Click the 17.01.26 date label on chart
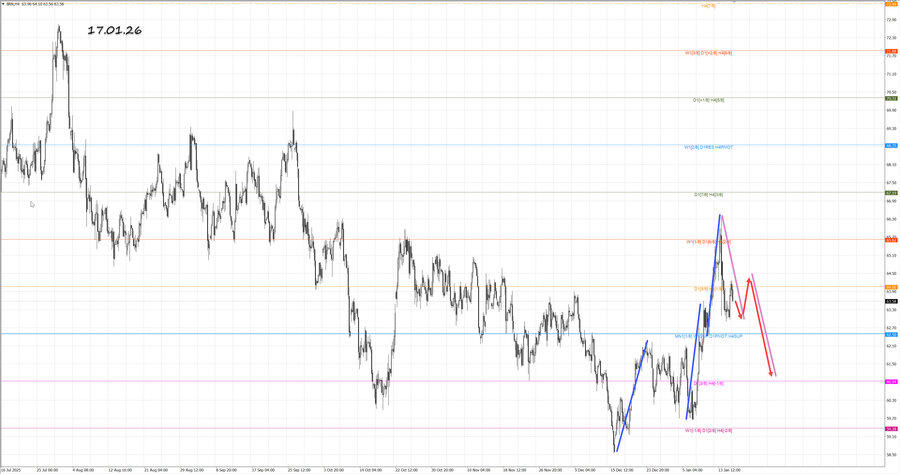900x474 pixels. [x=114, y=30]
